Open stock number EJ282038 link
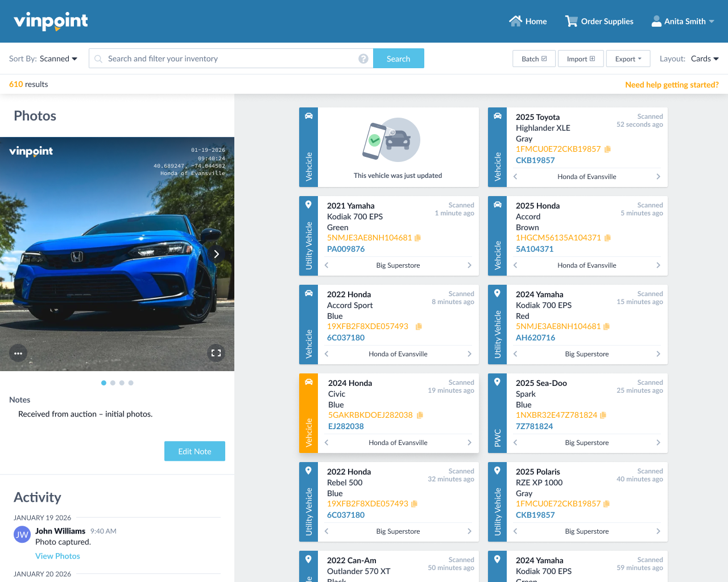Image resolution: width=728 pixels, height=582 pixels. point(346,426)
